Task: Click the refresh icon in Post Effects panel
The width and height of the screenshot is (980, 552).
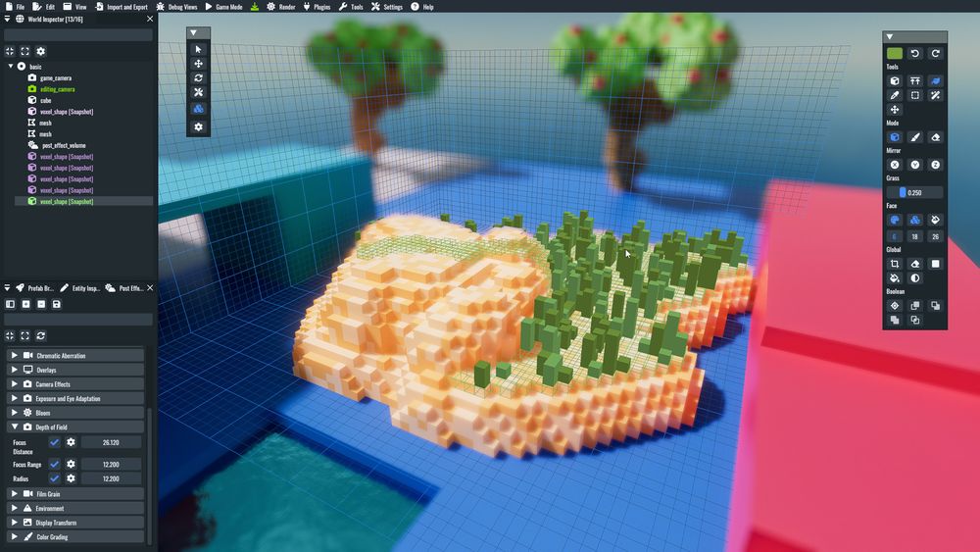Action: click(x=40, y=335)
